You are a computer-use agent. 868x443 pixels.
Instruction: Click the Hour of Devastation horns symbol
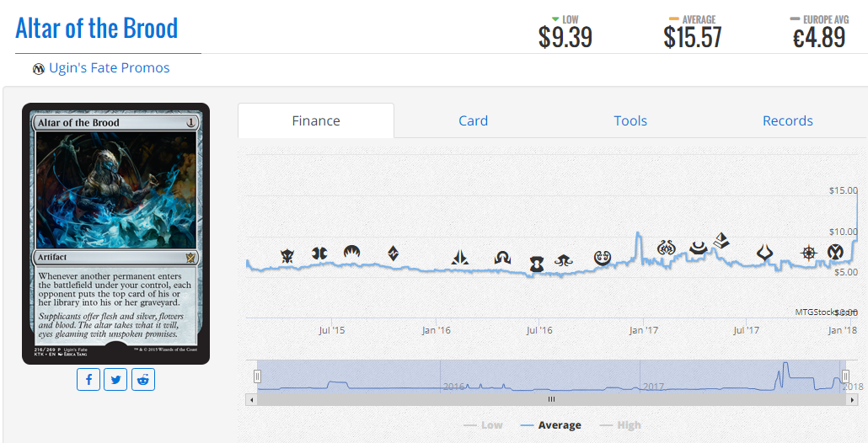764,254
